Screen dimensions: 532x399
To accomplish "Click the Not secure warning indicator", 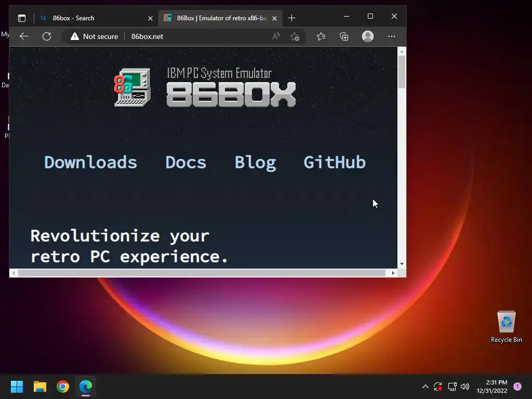I will click(95, 36).
